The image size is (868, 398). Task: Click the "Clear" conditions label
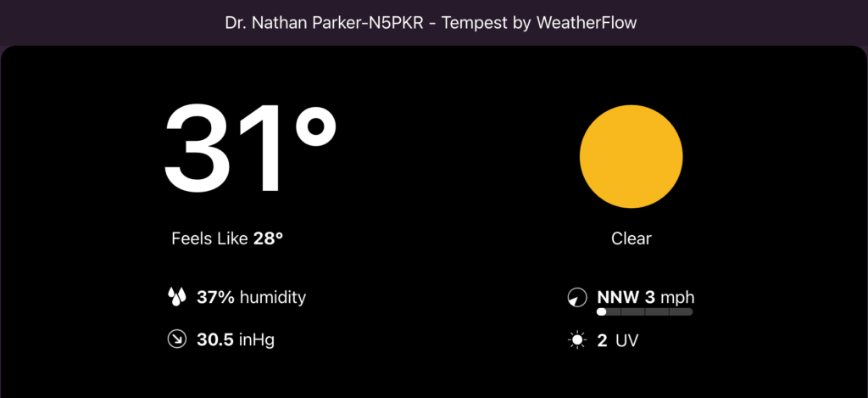(632, 238)
